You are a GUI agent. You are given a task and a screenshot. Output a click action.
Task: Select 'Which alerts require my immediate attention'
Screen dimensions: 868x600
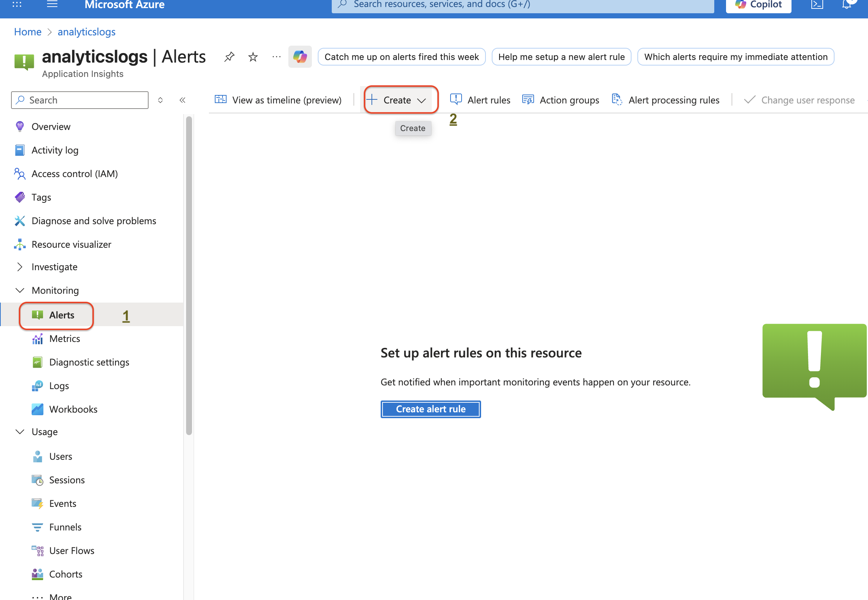click(736, 57)
